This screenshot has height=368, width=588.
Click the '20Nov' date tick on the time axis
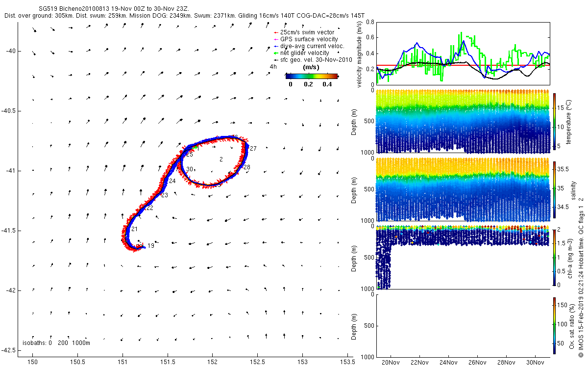click(x=391, y=363)
